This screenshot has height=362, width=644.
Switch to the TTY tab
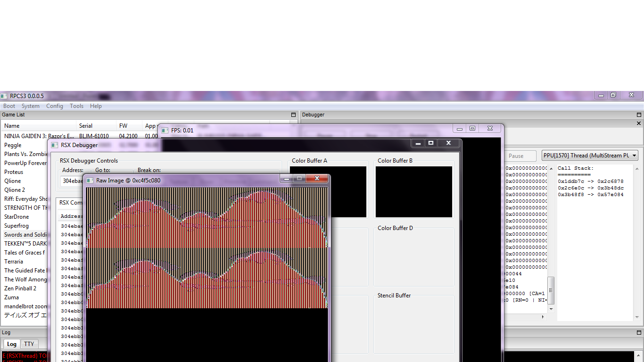pos(29,344)
